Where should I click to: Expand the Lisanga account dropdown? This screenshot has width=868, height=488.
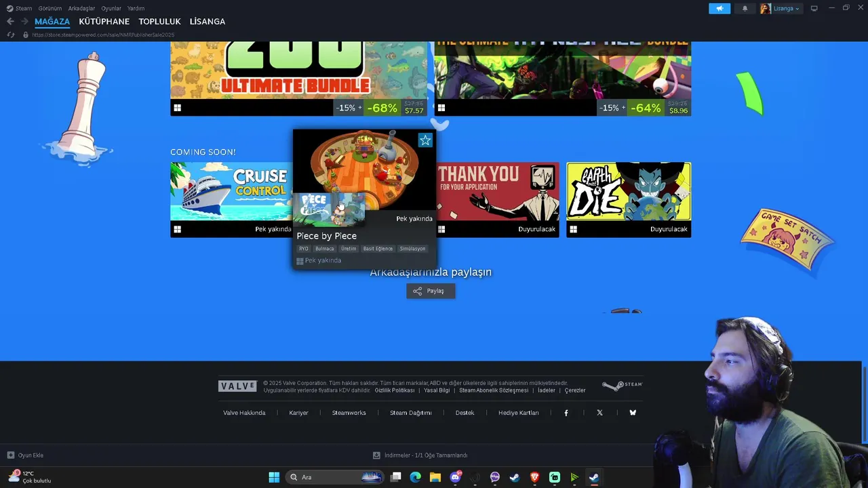coord(781,8)
